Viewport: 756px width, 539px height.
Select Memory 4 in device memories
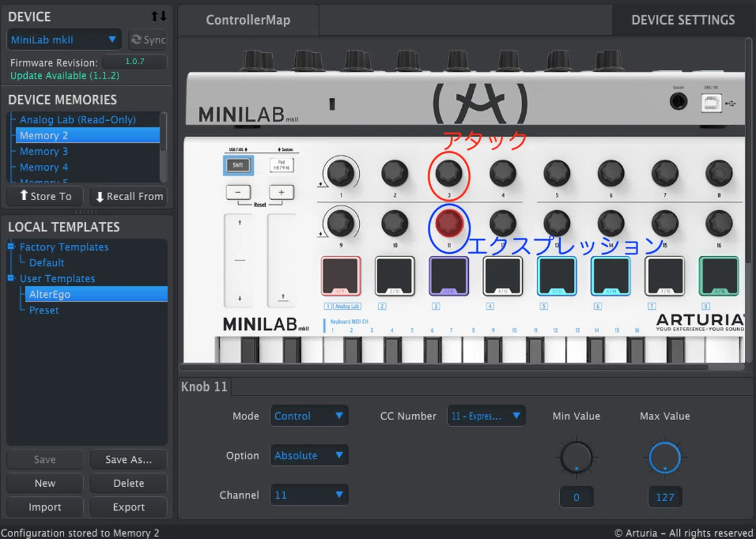point(87,167)
